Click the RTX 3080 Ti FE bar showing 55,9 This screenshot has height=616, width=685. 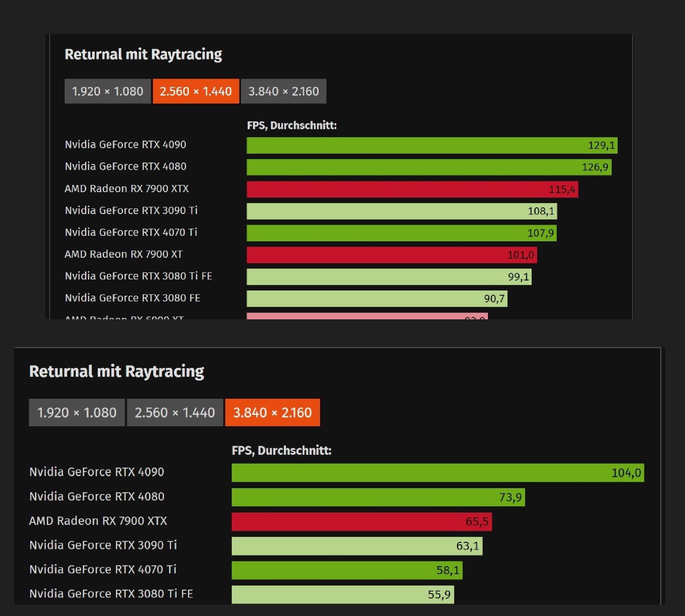click(x=342, y=594)
